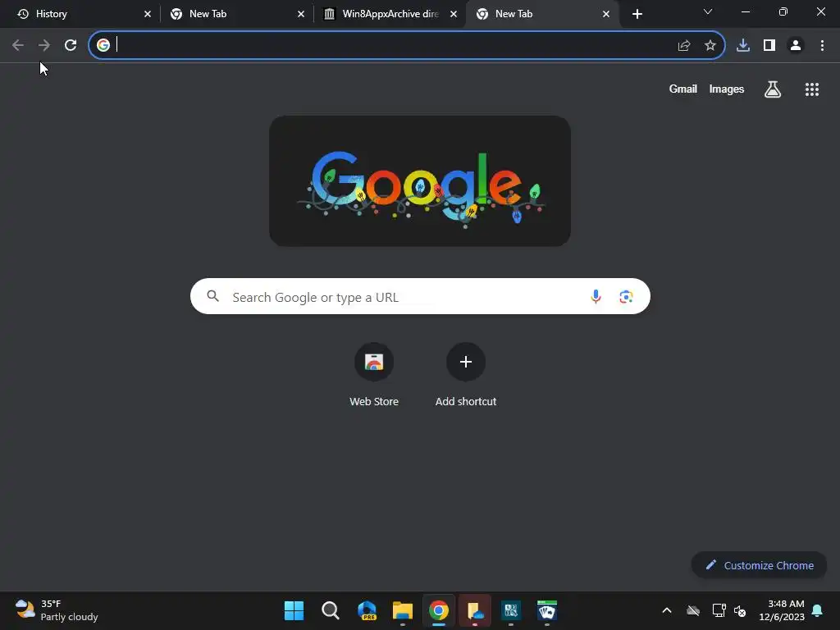Switch to the Win8AppxArchive tab

coord(390,14)
